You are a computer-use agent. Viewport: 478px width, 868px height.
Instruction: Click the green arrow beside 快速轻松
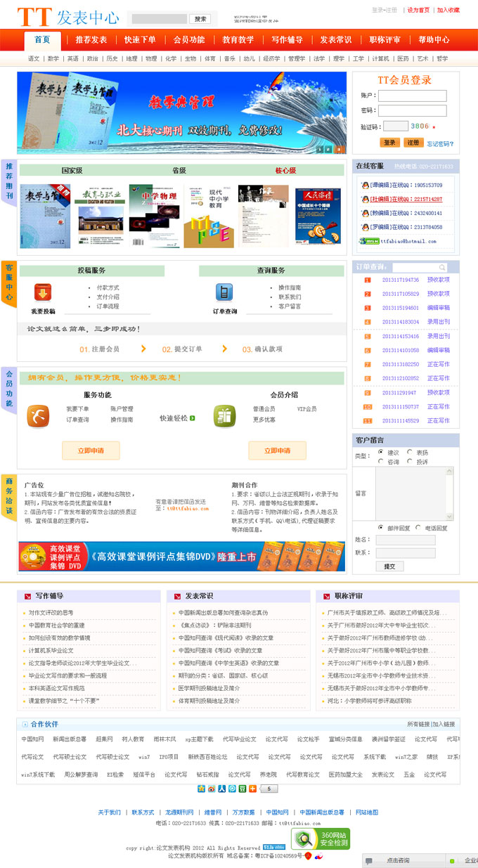pyautogui.click(x=193, y=418)
